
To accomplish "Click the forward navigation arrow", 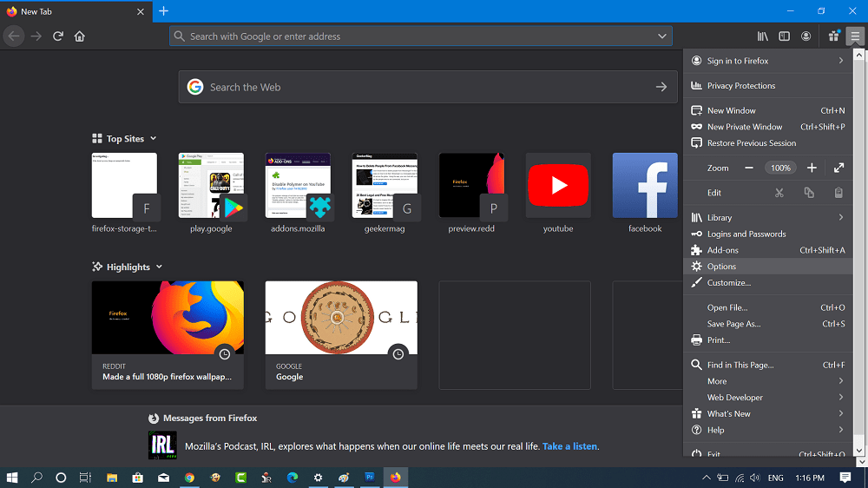I will click(36, 36).
